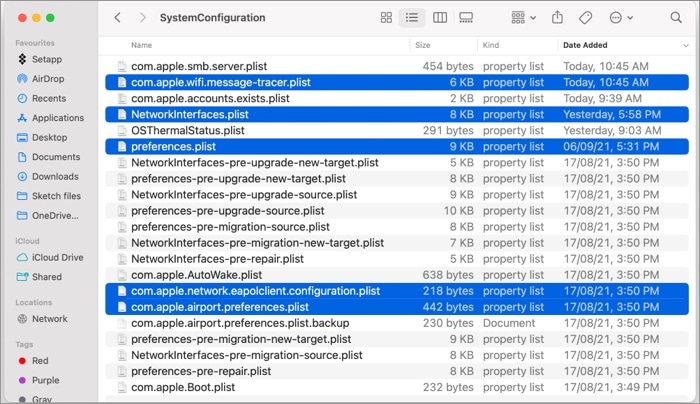
Task: Select com.apple.smb.server.plist file
Action: (397, 67)
